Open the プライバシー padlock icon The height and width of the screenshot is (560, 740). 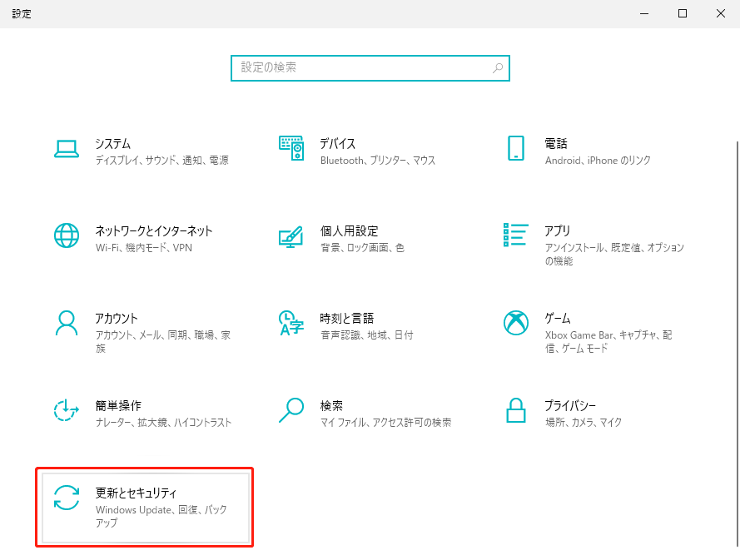(516, 410)
